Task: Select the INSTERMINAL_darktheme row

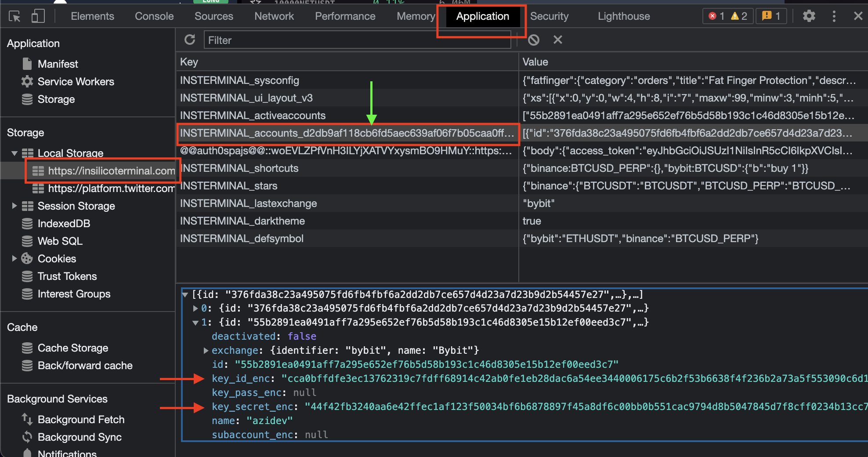Action: point(242,221)
